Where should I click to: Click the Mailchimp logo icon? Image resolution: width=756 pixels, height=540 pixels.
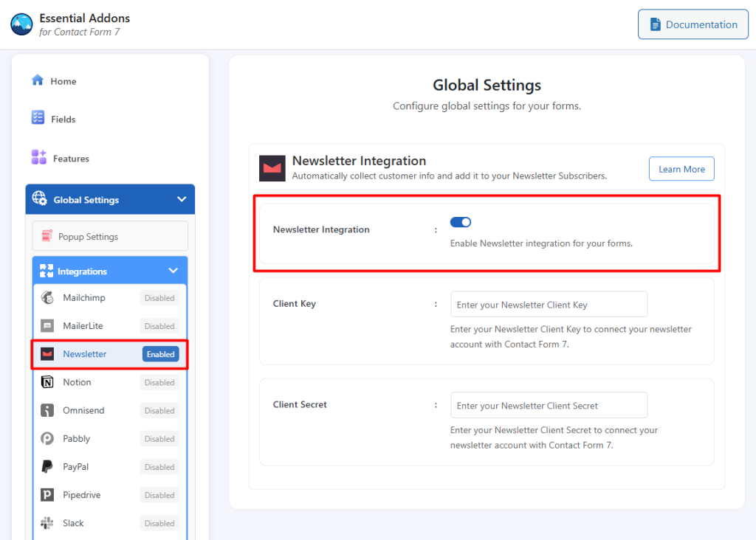pyautogui.click(x=47, y=298)
